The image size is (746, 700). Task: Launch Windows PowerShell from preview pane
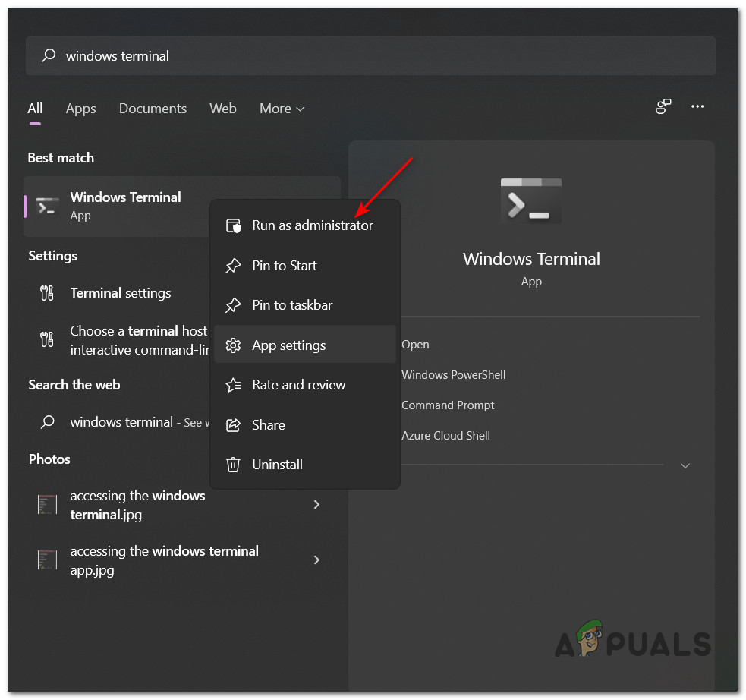(x=453, y=375)
